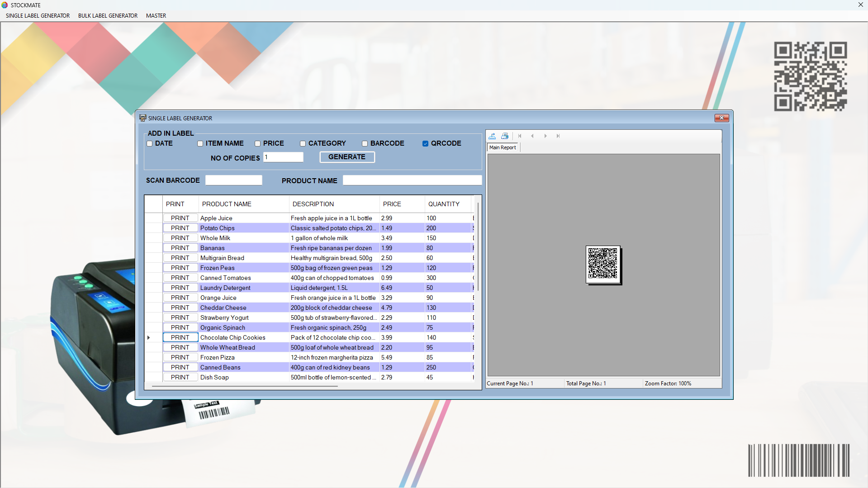The width and height of the screenshot is (868, 488).
Task: Select the Main Report tab
Action: pyautogui.click(x=503, y=147)
